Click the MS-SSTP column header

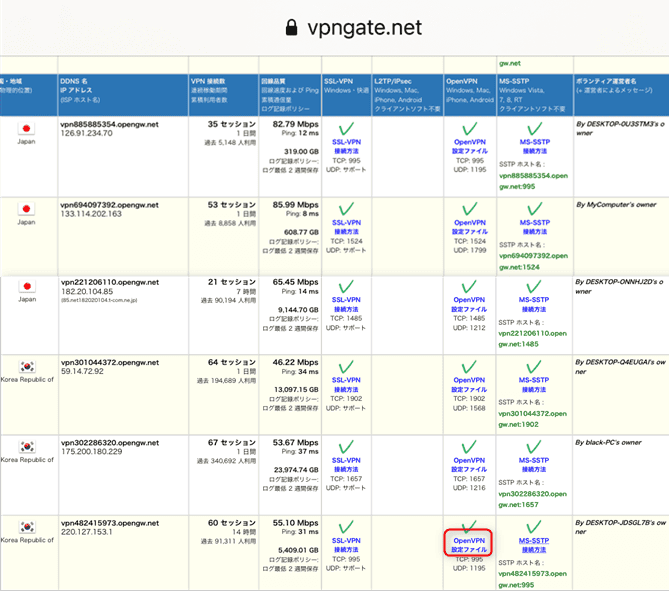[x=535, y=95]
